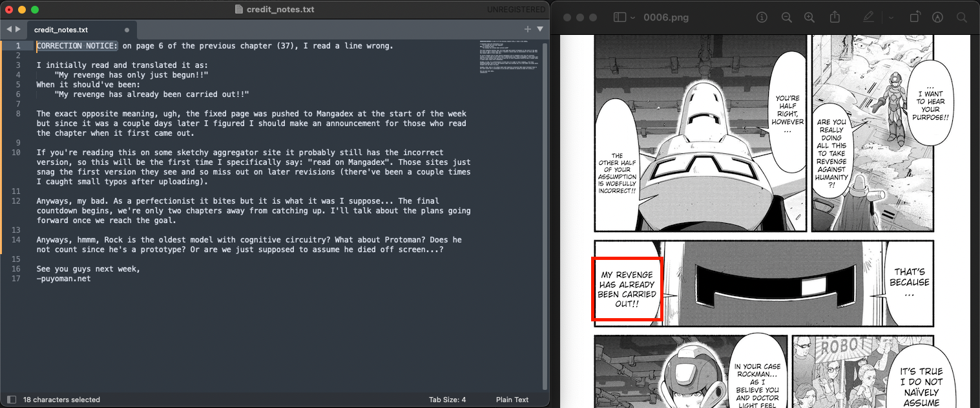Click the '18 characters selected' status text
Image resolution: width=980 pixels, height=408 pixels.
(61, 400)
